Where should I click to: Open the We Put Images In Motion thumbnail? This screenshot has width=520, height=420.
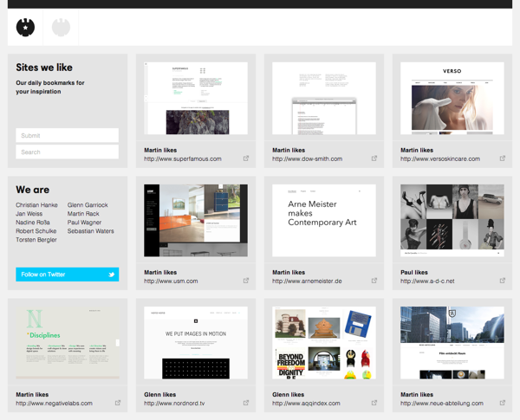196,343
